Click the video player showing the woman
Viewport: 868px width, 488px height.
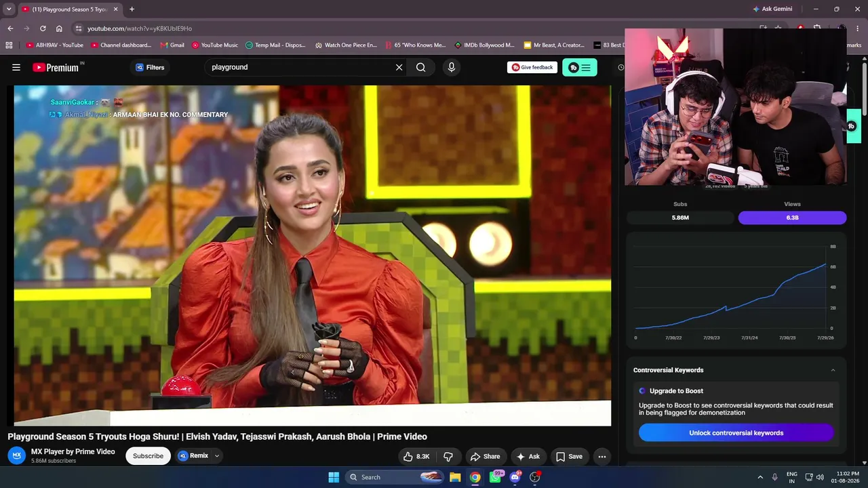click(313, 256)
